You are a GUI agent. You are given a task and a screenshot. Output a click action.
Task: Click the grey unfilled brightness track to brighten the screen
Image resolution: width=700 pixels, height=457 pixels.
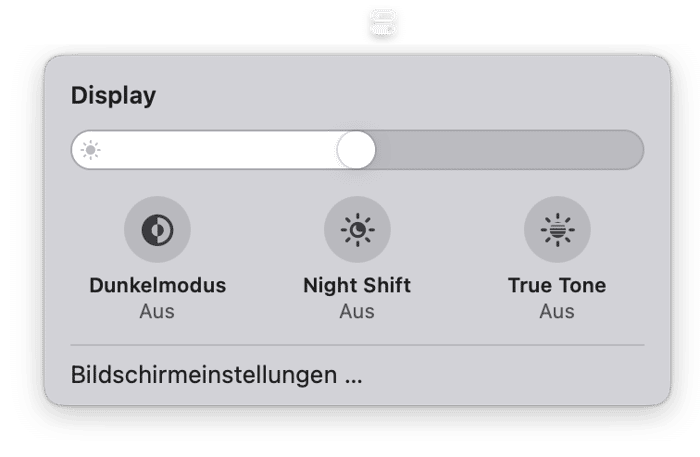pyautogui.click(x=509, y=150)
